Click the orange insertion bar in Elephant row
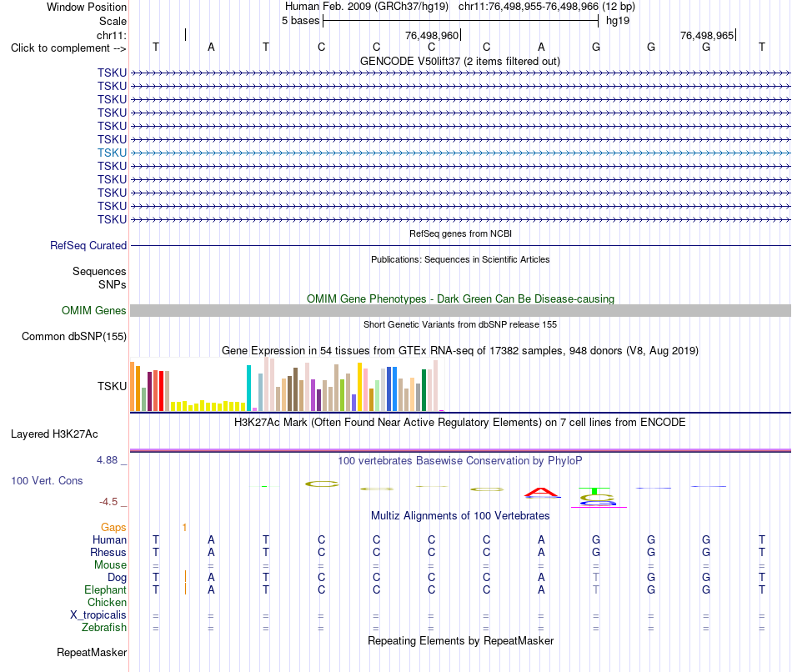 coord(185,589)
